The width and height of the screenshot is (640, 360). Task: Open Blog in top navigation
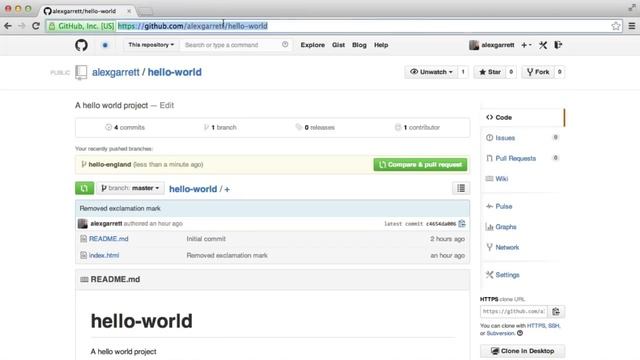359,45
